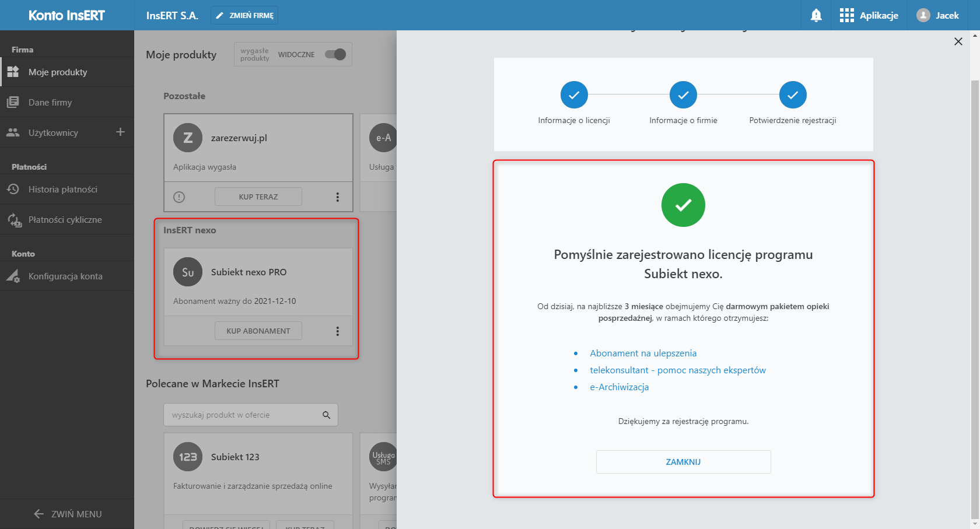Open the Abonament na ulepszenia link
The image size is (980, 529).
tap(643, 353)
